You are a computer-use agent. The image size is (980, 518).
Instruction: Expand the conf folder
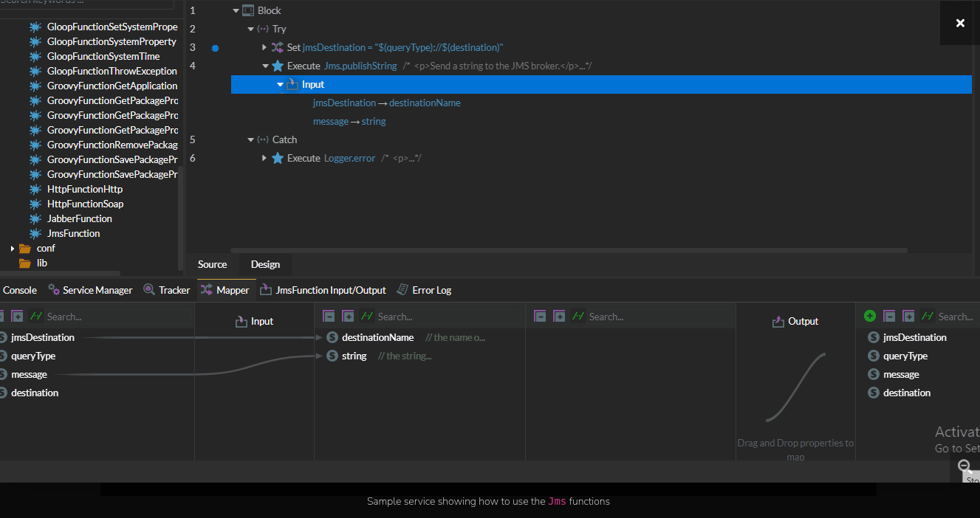coord(13,249)
